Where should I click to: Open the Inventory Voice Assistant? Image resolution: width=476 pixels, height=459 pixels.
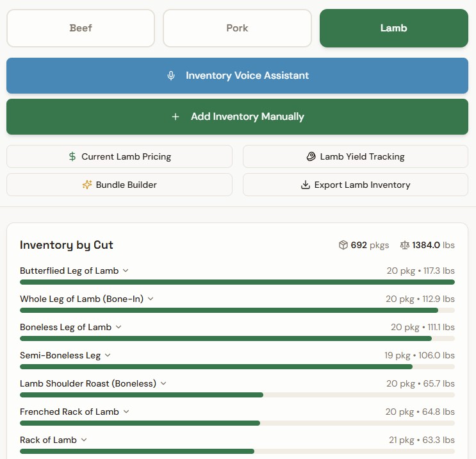point(237,76)
